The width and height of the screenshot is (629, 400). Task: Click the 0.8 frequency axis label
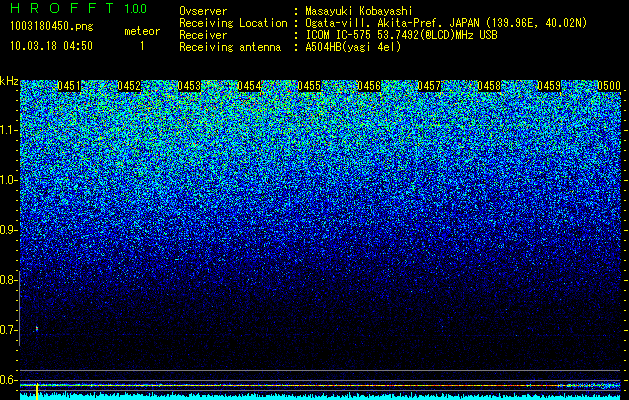[9, 280]
